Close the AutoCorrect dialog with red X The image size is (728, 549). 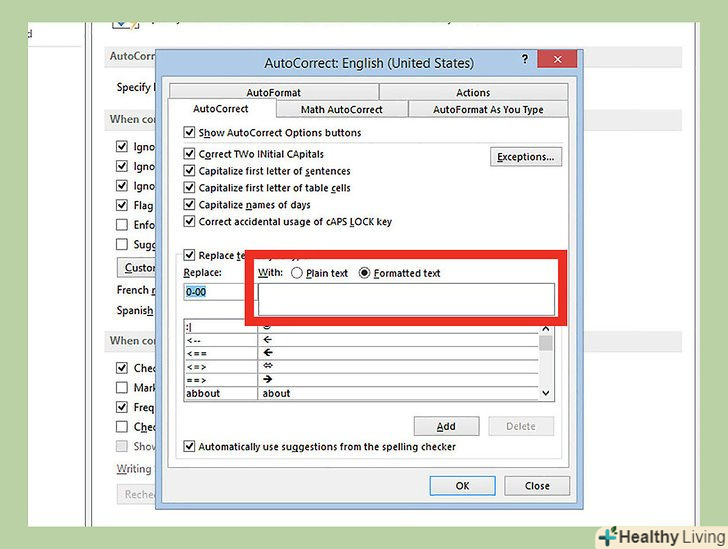[x=557, y=59]
